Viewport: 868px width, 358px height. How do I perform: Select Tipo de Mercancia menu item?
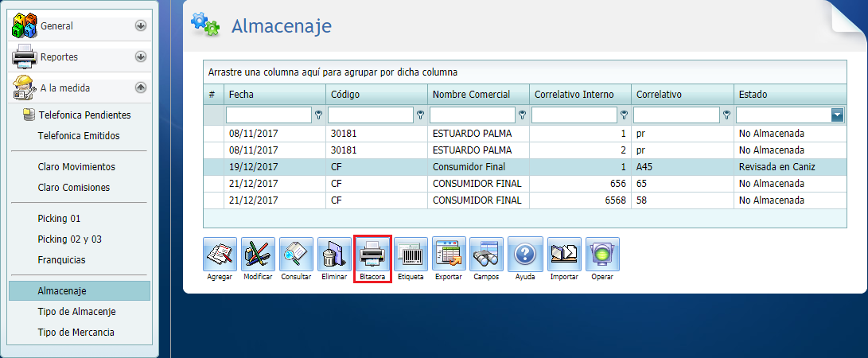coord(76,332)
